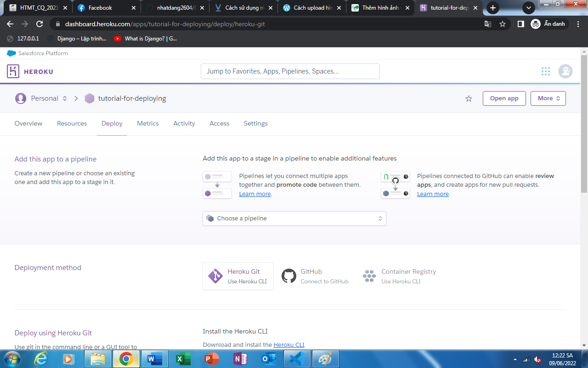Click the Salesforce Platform cloud logo

(x=11, y=53)
